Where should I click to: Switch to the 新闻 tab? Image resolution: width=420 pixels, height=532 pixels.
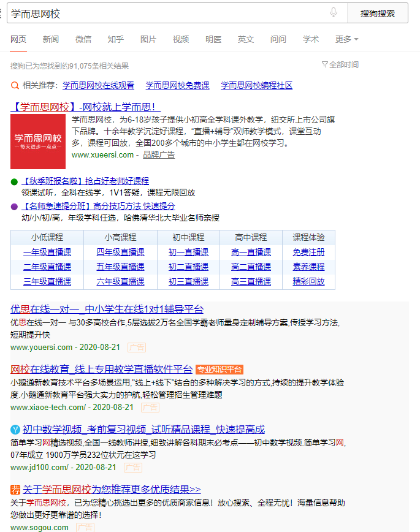(51, 39)
